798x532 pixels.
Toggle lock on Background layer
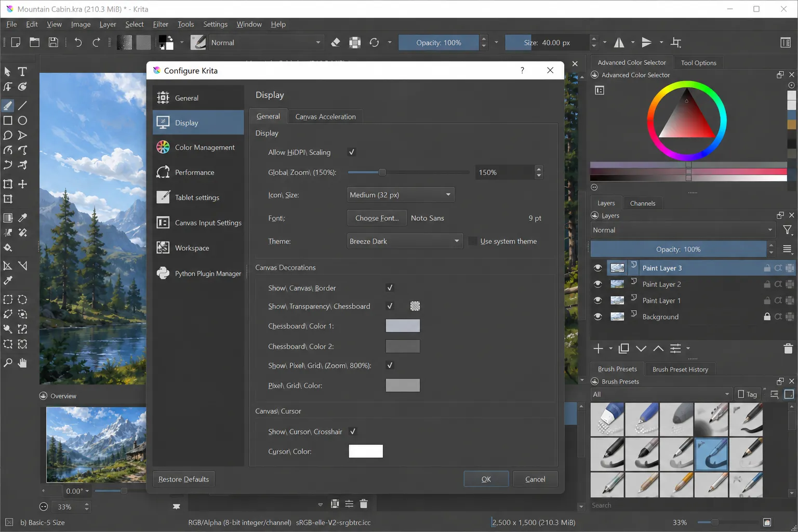pos(767,316)
